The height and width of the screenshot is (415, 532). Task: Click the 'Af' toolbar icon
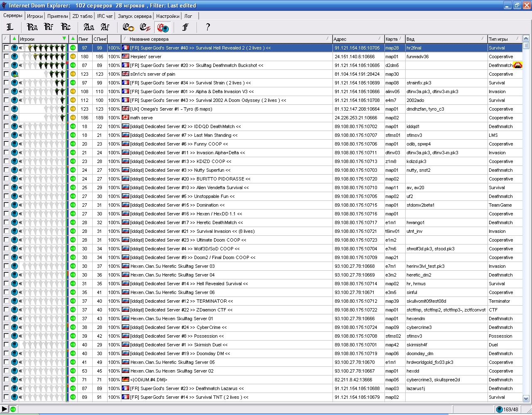[105, 27]
